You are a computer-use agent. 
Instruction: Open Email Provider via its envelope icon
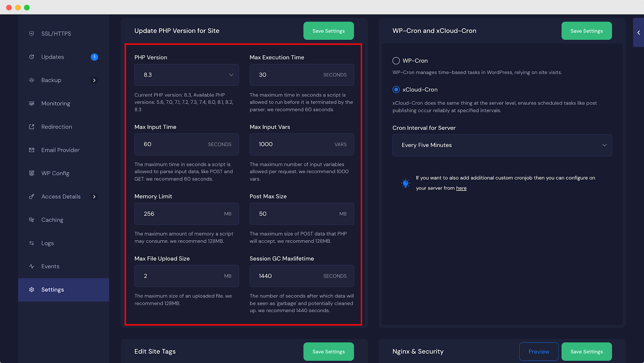pyautogui.click(x=32, y=149)
